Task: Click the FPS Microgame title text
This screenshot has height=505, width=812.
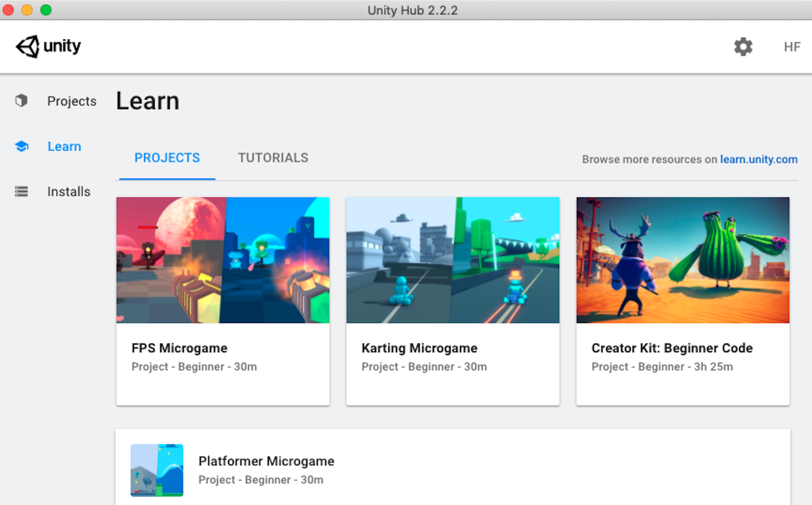Action: click(x=179, y=348)
